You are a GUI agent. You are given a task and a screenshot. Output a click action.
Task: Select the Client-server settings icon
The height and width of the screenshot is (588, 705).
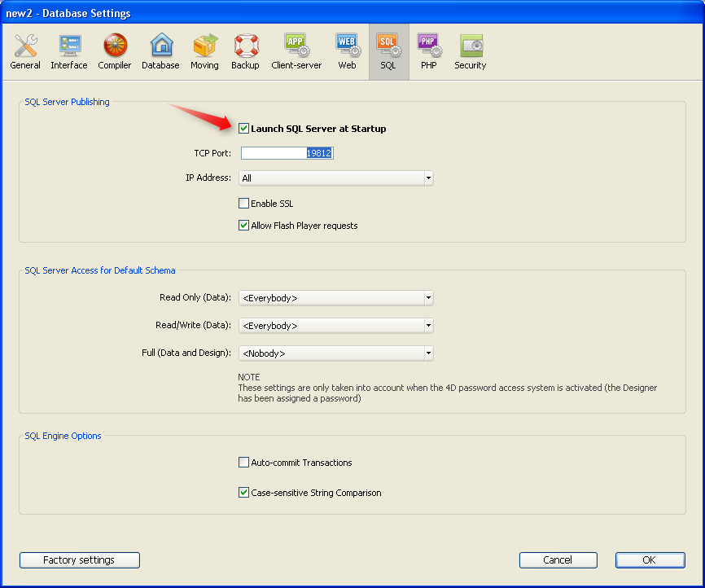296,52
